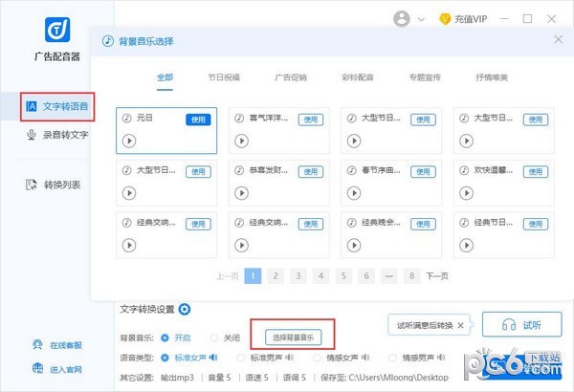Switch to the 全部 category tab
This screenshot has width=574, height=392.
(165, 77)
